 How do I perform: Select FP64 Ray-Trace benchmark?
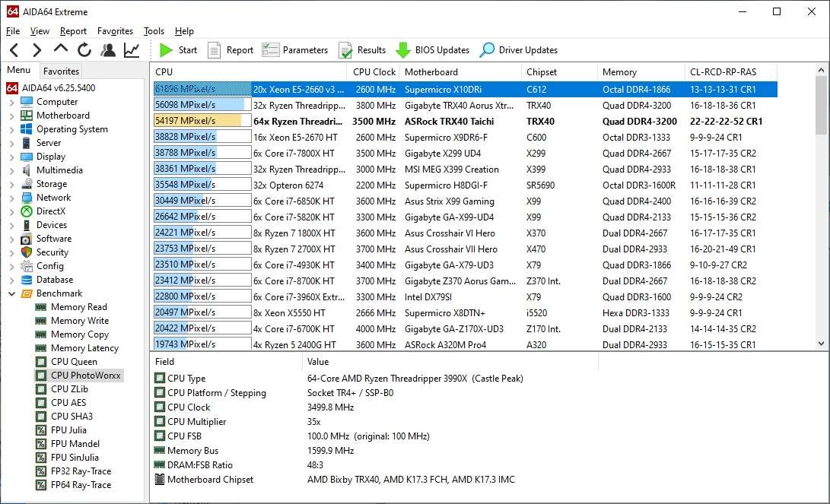coord(81,485)
